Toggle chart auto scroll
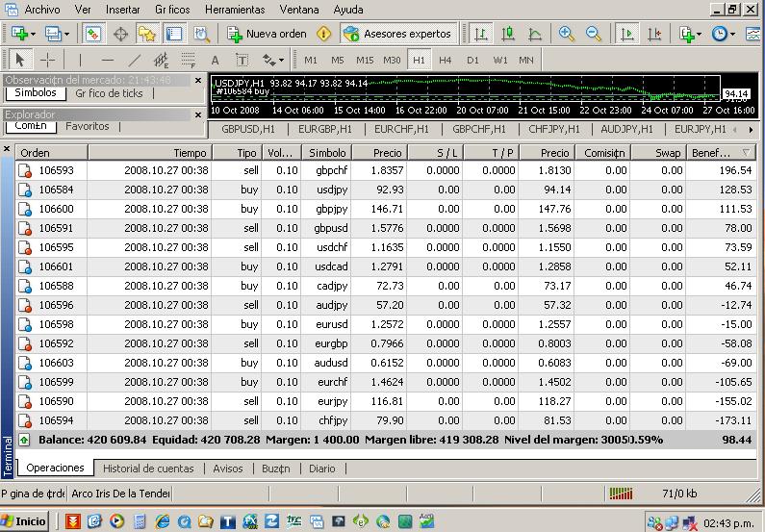 627,34
